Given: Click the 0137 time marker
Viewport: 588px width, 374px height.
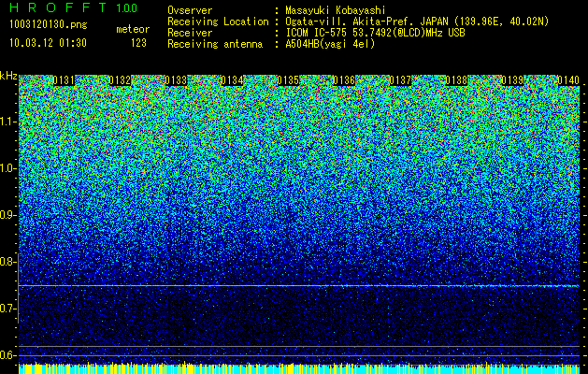Looking at the screenshot, I should coord(400,80).
